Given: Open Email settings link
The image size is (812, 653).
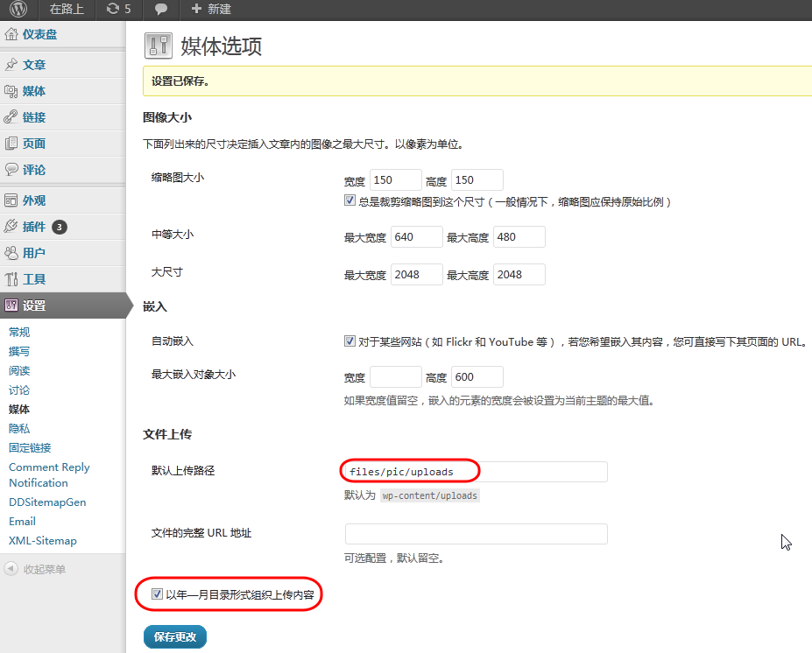Looking at the screenshot, I should [x=22, y=521].
